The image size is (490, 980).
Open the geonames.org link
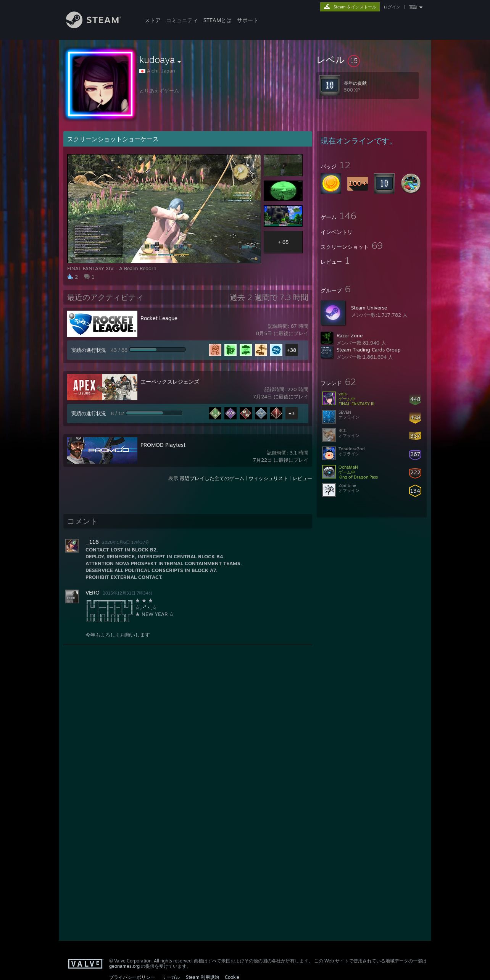click(124, 966)
